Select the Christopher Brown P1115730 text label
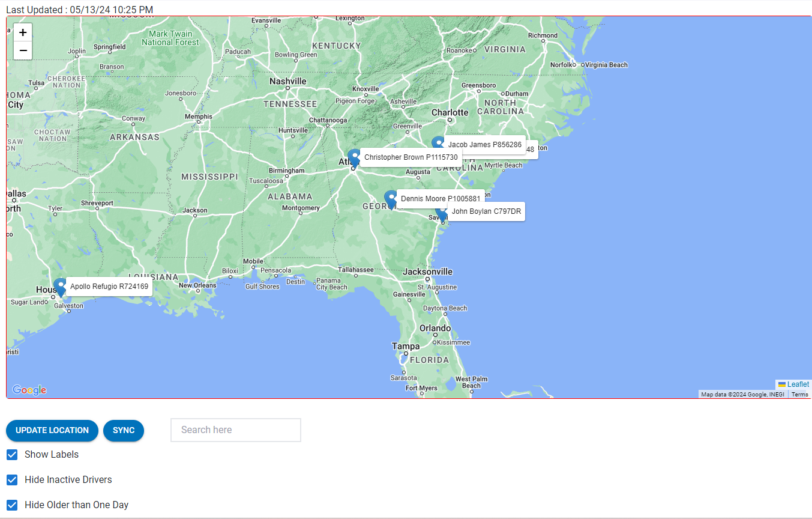812x519 pixels. [411, 157]
